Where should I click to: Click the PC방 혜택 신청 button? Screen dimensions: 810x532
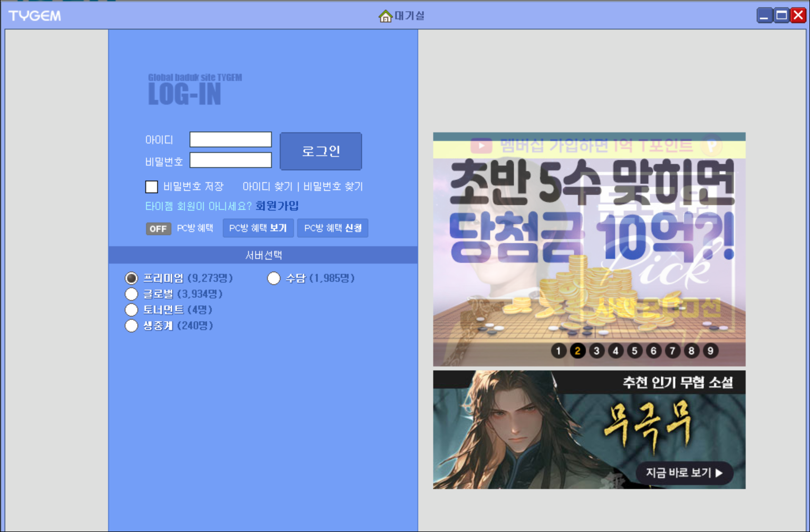click(x=333, y=228)
